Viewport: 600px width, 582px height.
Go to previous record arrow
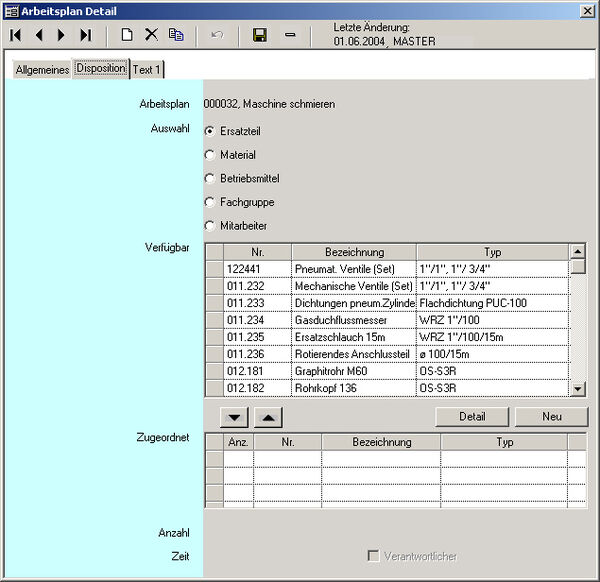(39, 35)
